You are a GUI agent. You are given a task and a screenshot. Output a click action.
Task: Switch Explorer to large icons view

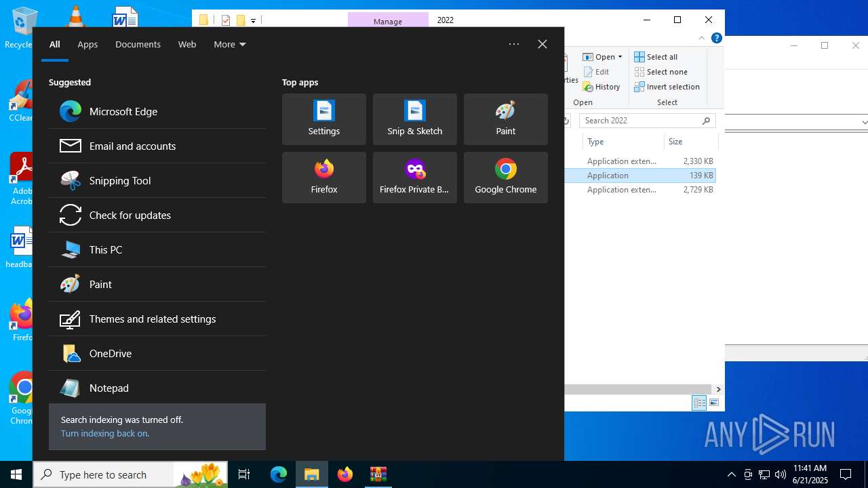714,403
